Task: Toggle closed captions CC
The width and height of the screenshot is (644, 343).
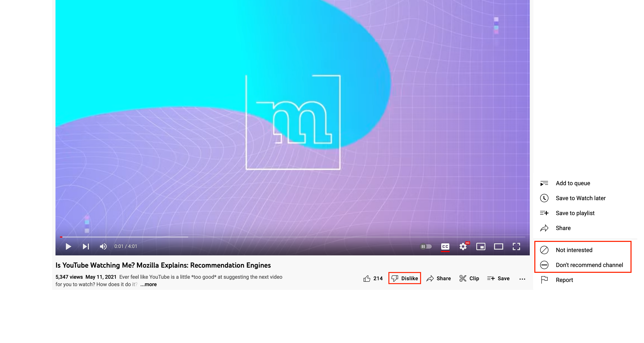Action: coord(445,247)
